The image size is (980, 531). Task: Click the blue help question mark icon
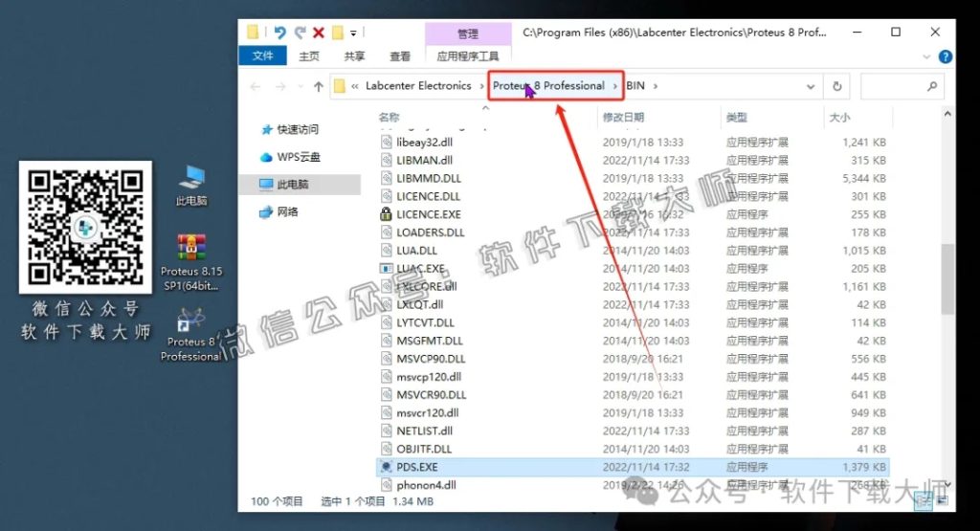coord(946,56)
